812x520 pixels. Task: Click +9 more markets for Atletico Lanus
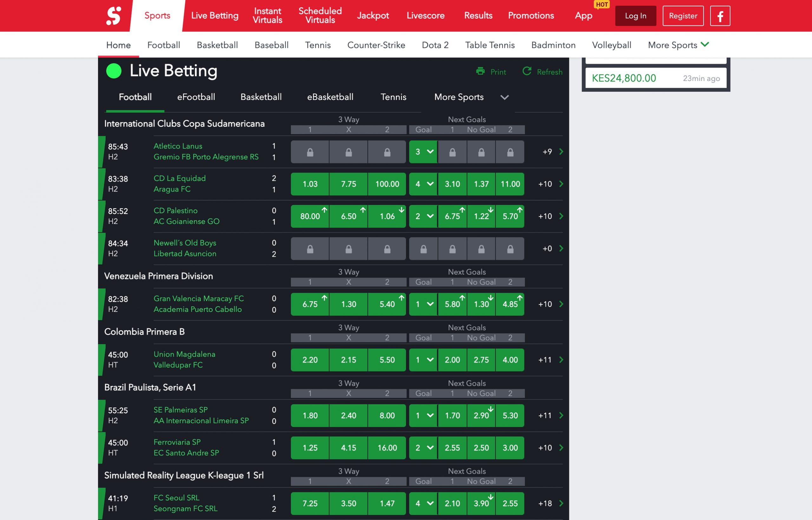(x=547, y=152)
